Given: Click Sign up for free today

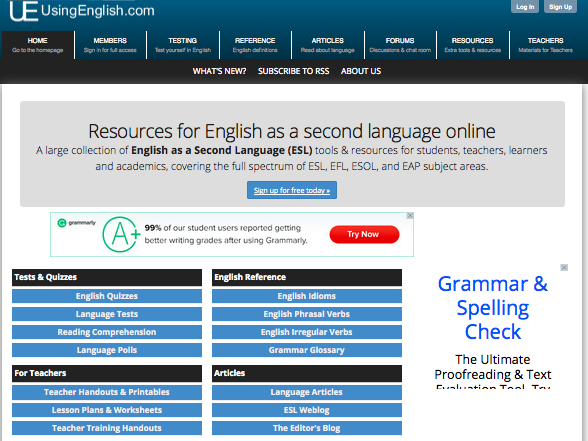Looking at the screenshot, I should 292,190.
